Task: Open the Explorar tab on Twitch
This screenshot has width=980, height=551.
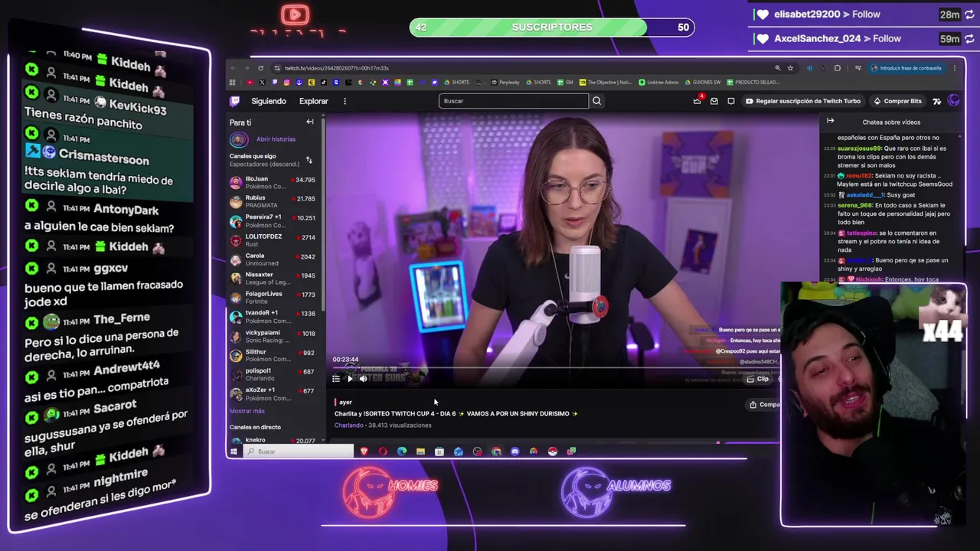Action: click(x=314, y=101)
